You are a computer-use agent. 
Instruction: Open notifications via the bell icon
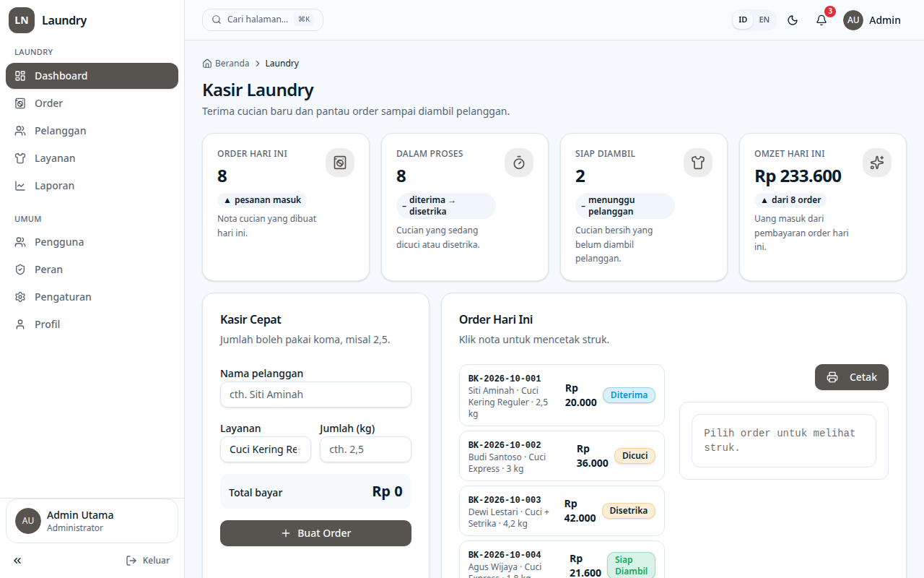pyautogui.click(x=821, y=20)
